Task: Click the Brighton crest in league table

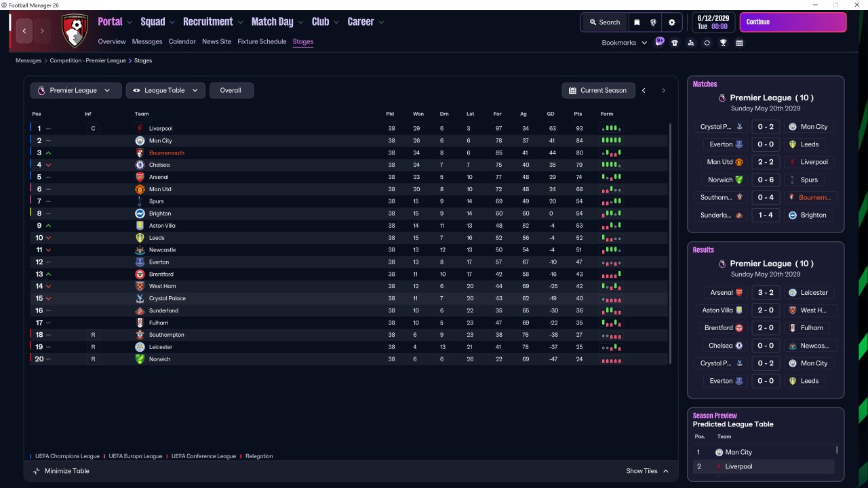Action: (x=140, y=213)
